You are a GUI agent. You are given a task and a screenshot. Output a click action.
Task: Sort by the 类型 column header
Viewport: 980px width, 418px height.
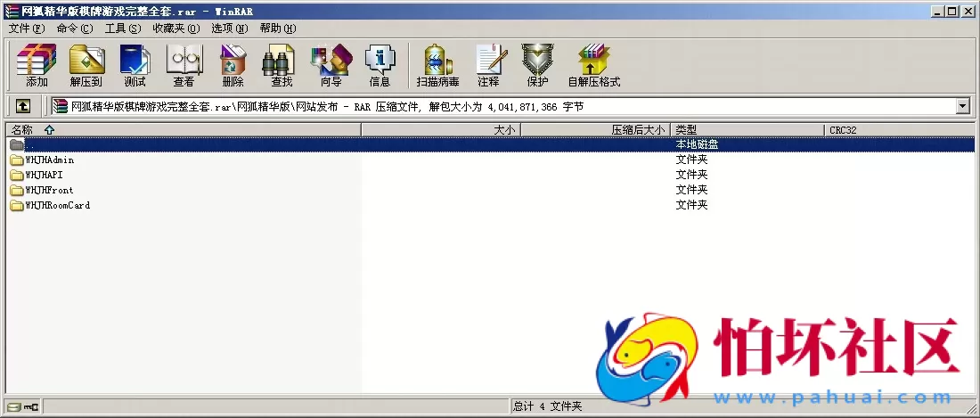747,130
